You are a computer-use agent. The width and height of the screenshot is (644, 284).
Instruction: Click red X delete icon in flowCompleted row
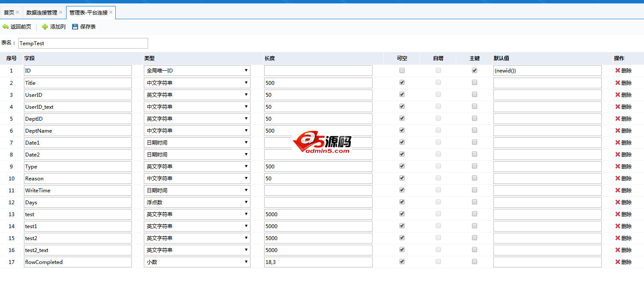pyautogui.click(x=618, y=262)
